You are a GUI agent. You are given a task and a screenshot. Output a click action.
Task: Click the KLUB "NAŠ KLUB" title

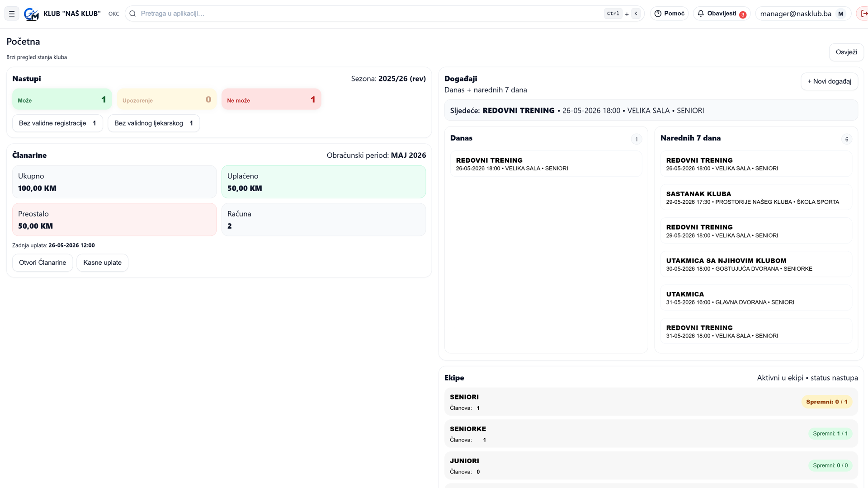(72, 14)
